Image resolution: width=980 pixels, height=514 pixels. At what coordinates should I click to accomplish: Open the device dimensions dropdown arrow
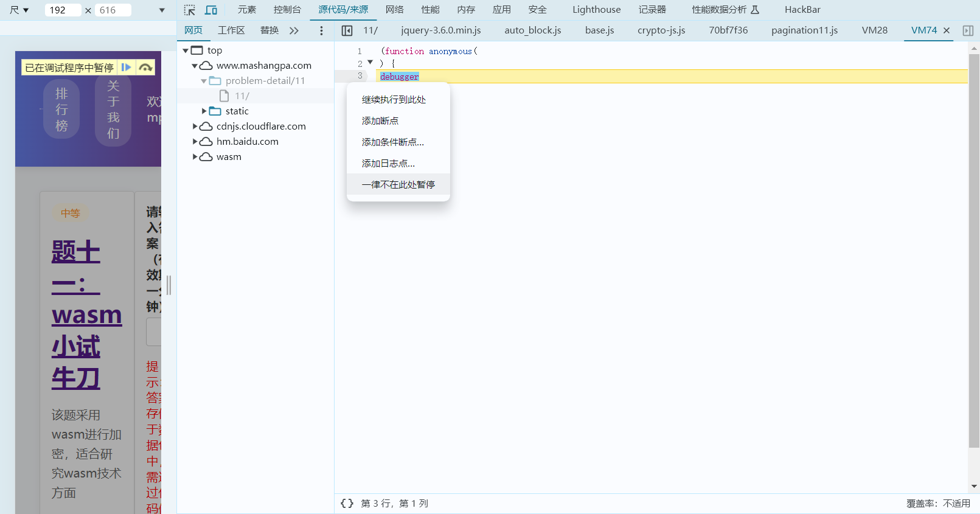(162, 10)
